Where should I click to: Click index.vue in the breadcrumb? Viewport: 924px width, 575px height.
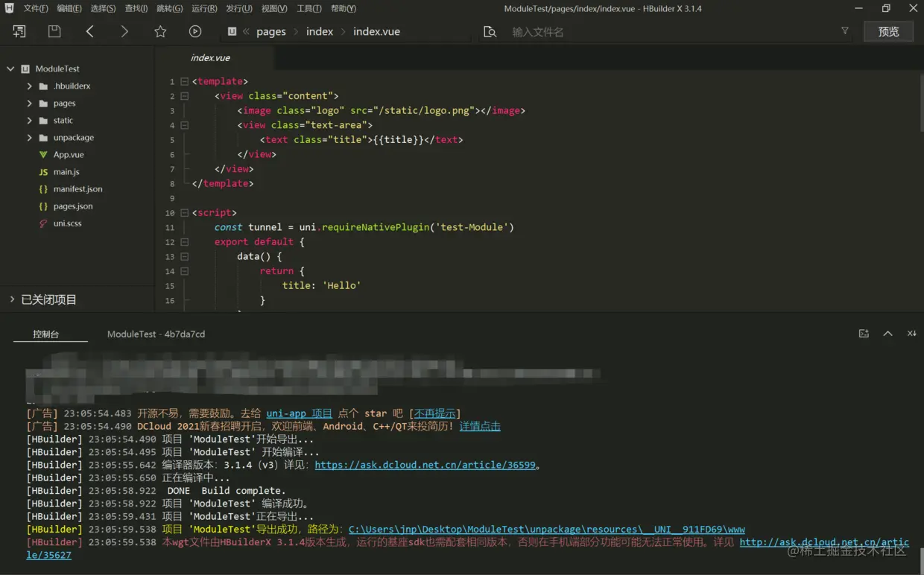[376, 31]
